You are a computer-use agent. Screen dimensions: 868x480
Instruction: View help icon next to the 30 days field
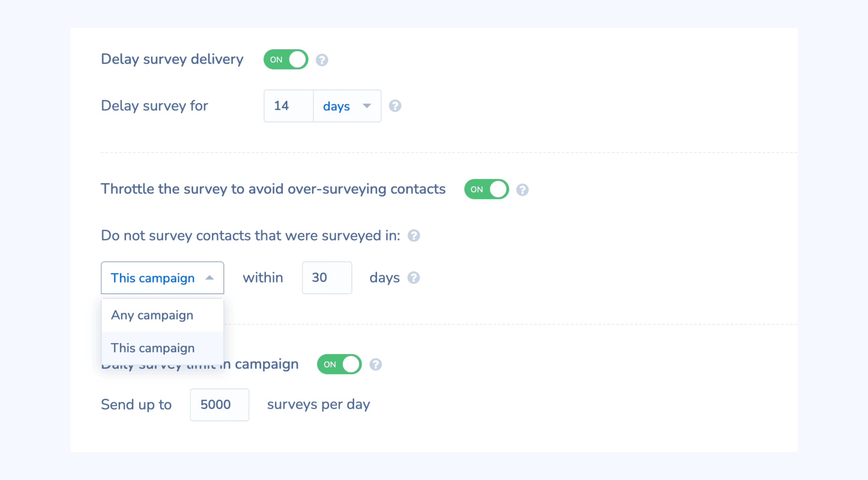414,277
